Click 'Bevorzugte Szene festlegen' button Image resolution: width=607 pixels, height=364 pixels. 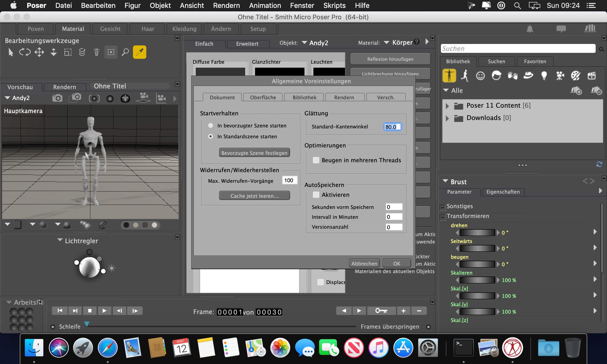254,153
